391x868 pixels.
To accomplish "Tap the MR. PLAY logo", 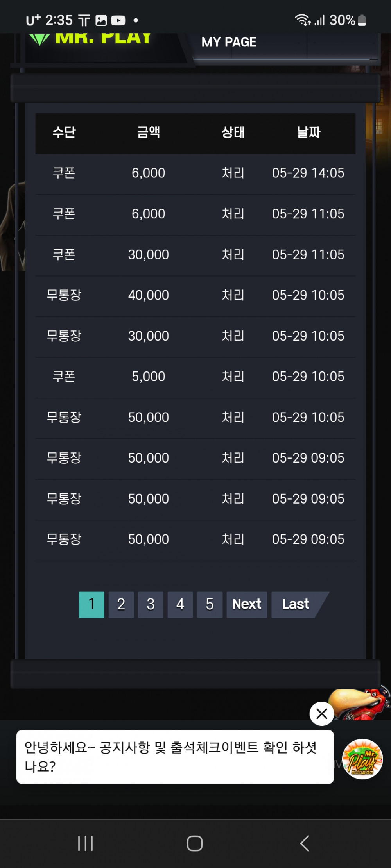I will 91,39.
